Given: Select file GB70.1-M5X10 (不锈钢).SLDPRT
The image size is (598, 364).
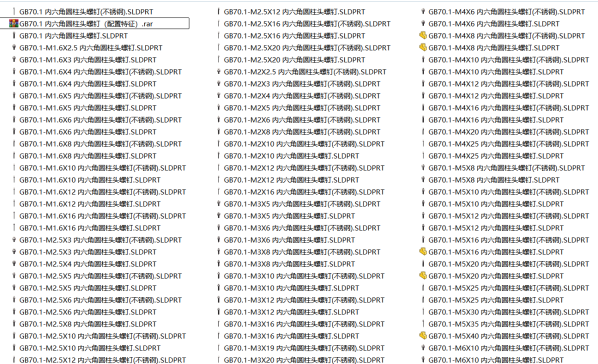Looking at the screenshot, I should [x=509, y=192].
